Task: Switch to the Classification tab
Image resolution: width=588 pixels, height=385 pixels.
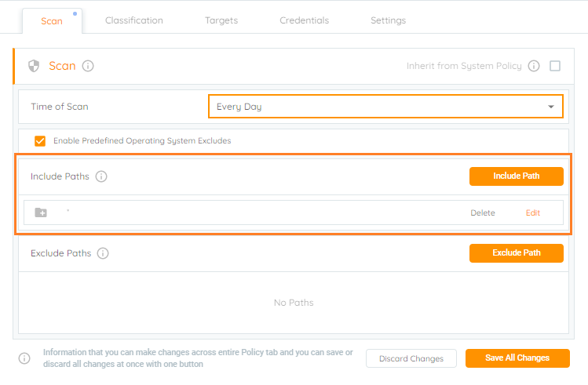Action: click(134, 20)
